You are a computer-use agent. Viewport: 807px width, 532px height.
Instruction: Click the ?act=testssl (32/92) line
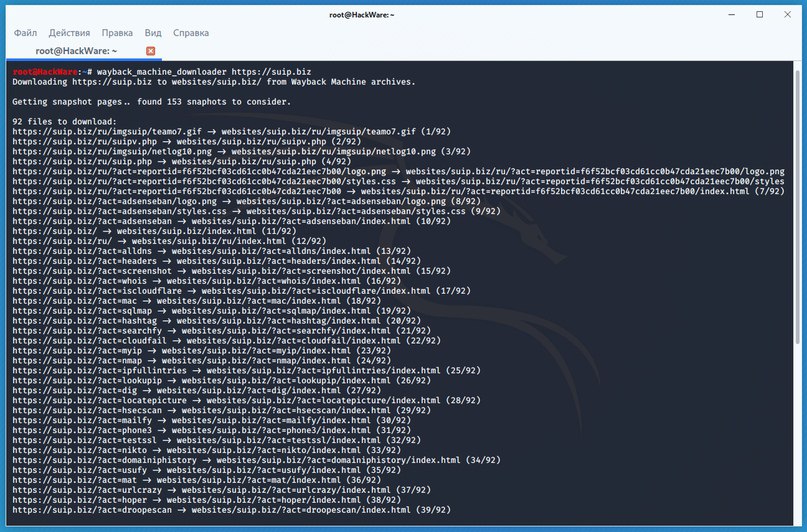pyautogui.click(x=216, y=440)
